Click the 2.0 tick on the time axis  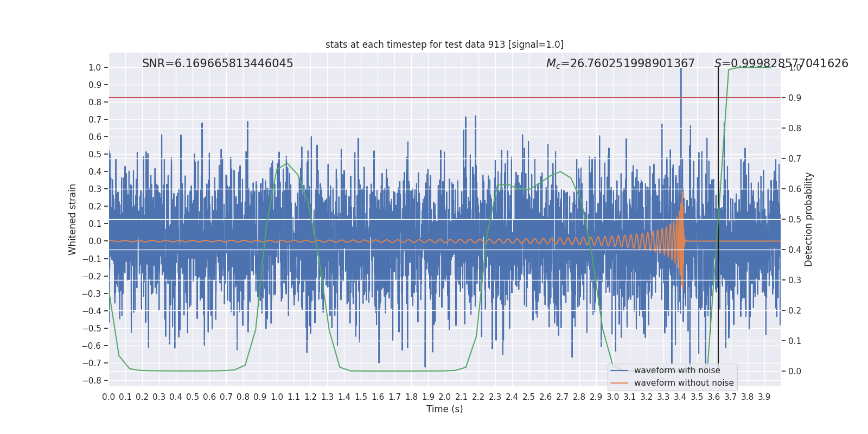pos(444,397)
